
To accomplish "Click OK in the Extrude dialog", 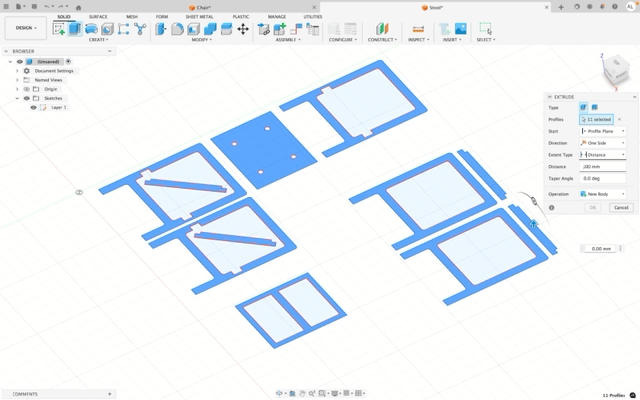I will click(x=593, y=207).
